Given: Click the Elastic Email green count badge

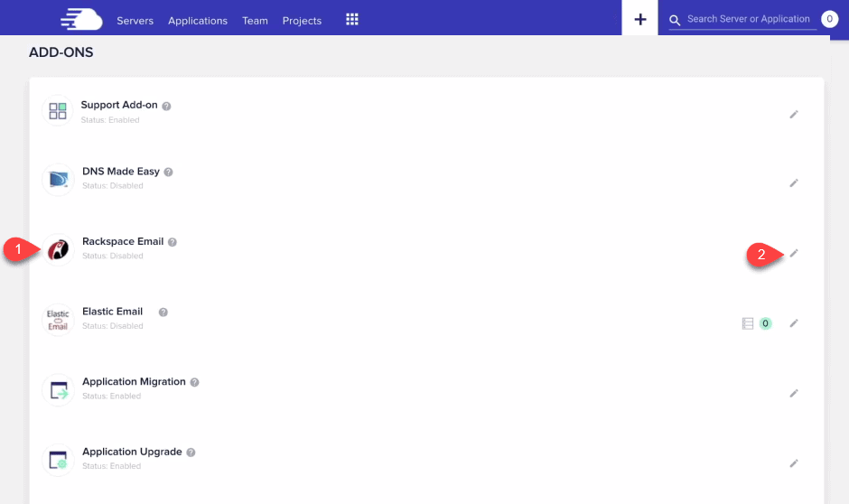Looking at the screenshot, I should (x=765, y=323).
